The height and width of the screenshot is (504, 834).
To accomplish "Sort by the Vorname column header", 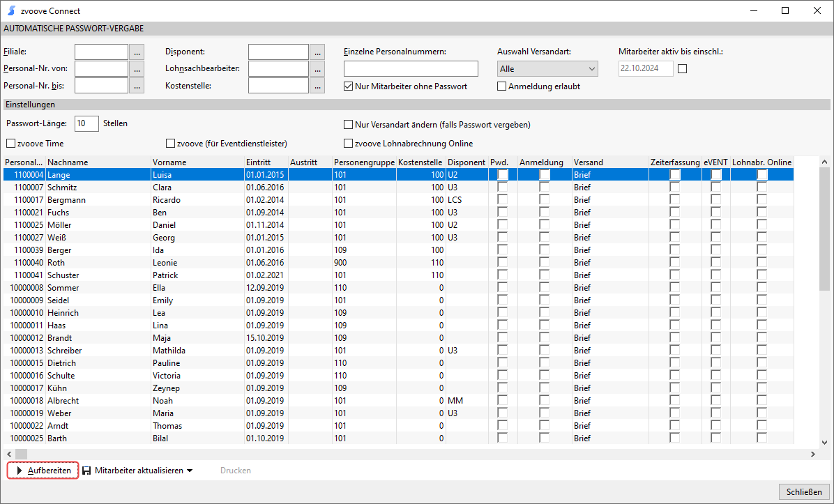I will point(197,162).
